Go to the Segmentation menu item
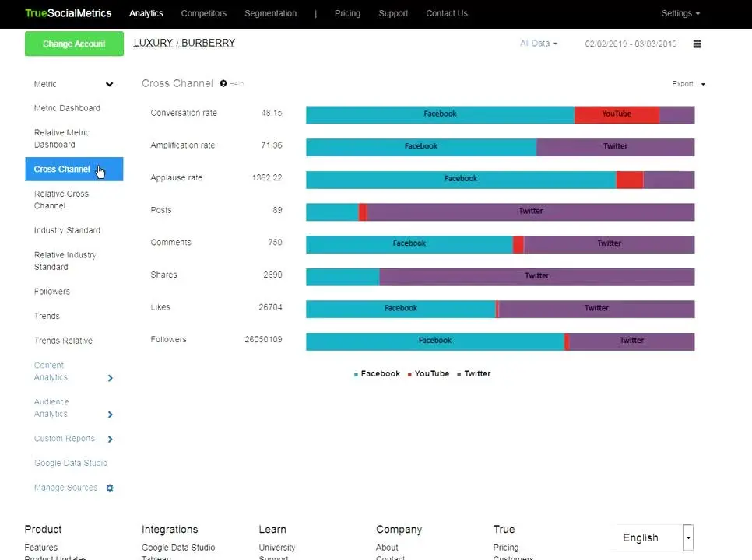752x560 pixels. tap(270, 13)
